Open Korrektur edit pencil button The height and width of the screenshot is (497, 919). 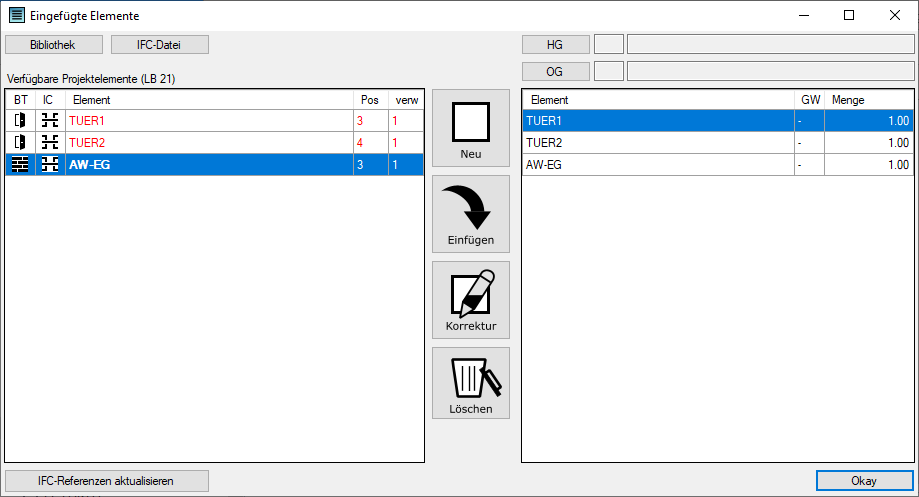[x=471, y=300]
